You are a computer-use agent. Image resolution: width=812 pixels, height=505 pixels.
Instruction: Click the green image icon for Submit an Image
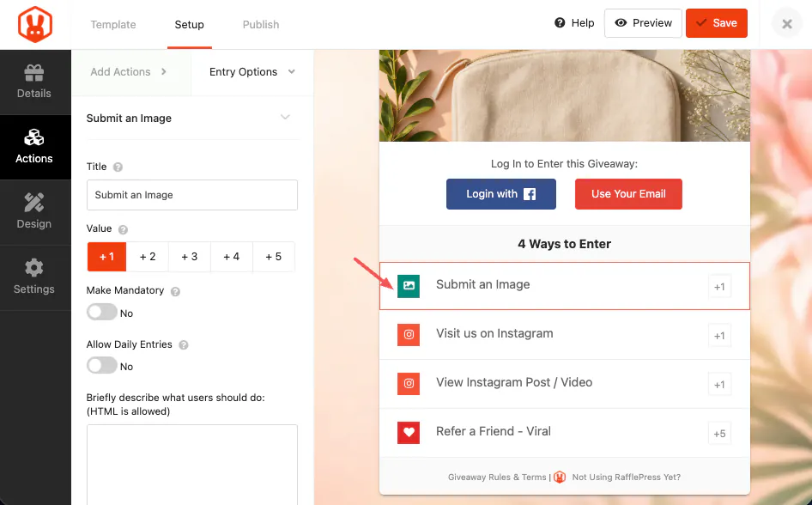point(408,286)
